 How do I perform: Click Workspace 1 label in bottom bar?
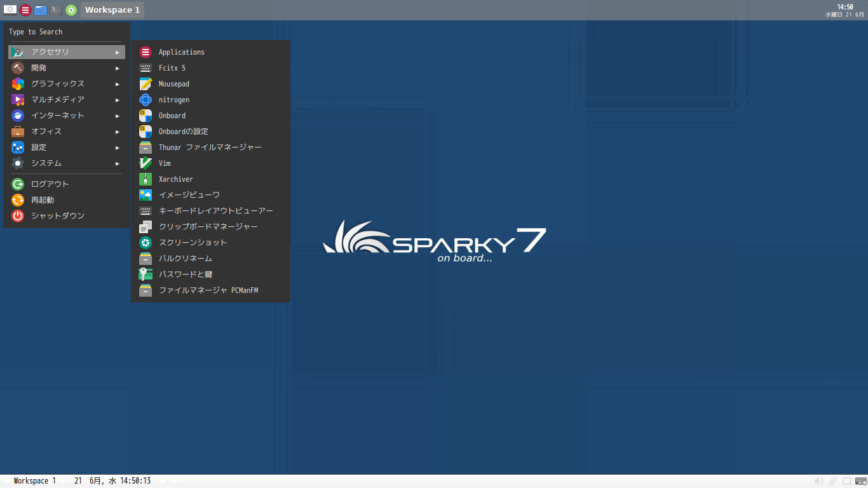[x=35, y=481]
